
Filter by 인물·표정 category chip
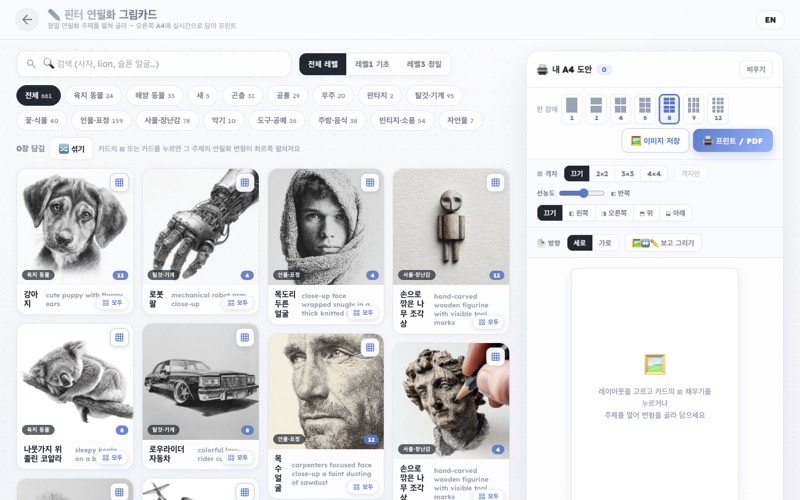(101, 120)
